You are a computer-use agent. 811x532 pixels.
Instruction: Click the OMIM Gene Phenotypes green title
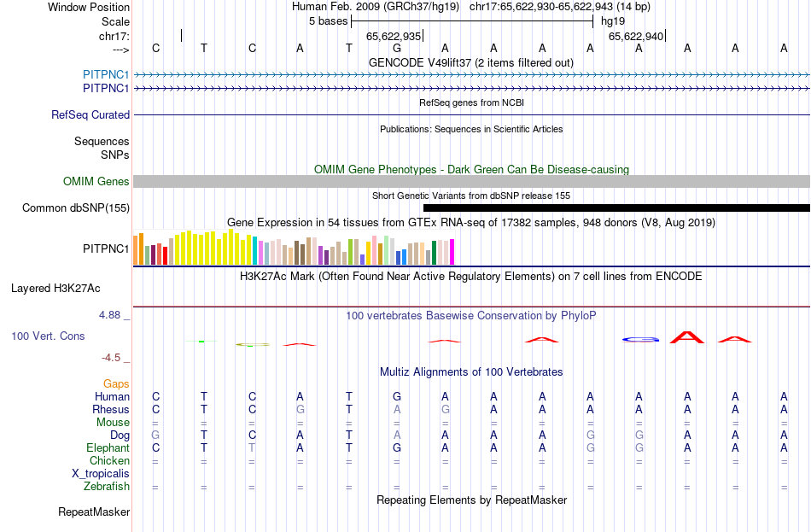click(x=472, y=170)
